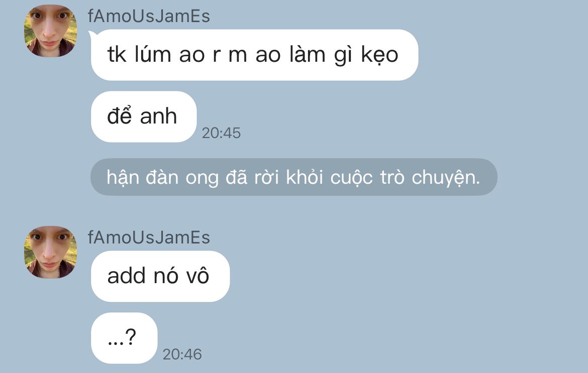Select the 'add nó vô' message bubble
This screenshot has width=588, height=373.
[x=160, y=277]
